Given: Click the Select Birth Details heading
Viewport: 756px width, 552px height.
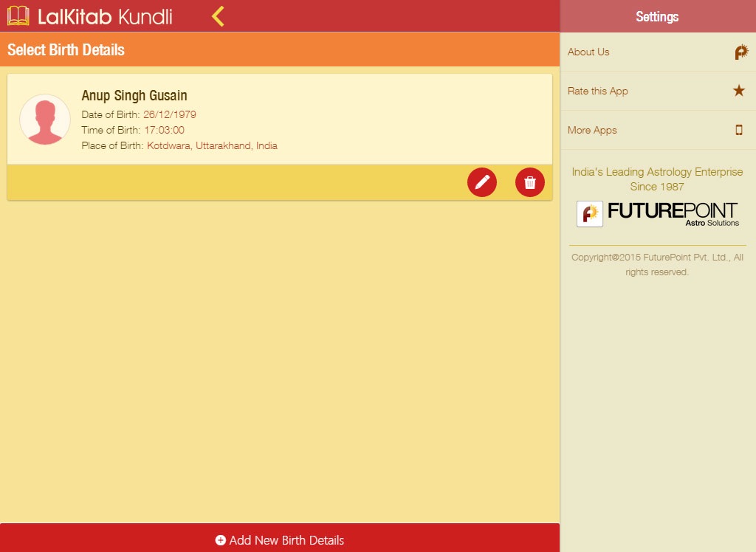Looking at the screenshot, I should point(66,49).
